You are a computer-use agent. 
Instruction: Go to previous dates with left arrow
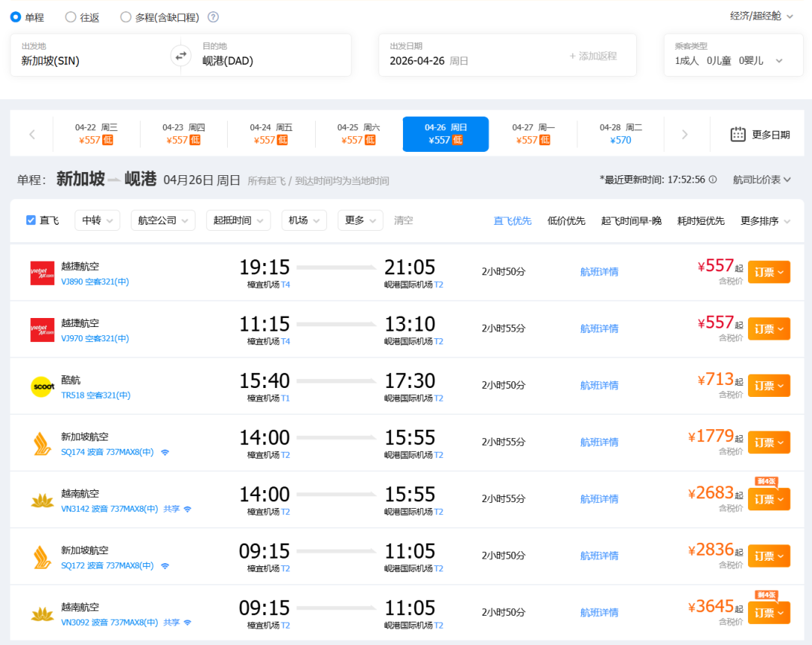tap(32, 135)
